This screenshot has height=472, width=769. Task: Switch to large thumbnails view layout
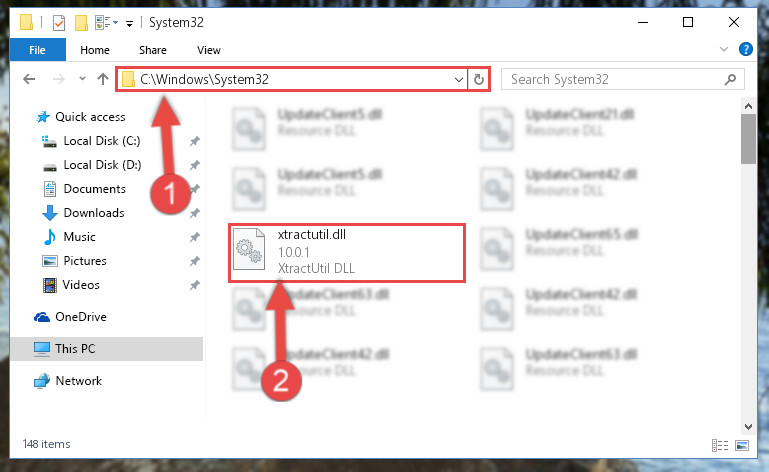tap(742, 445)
